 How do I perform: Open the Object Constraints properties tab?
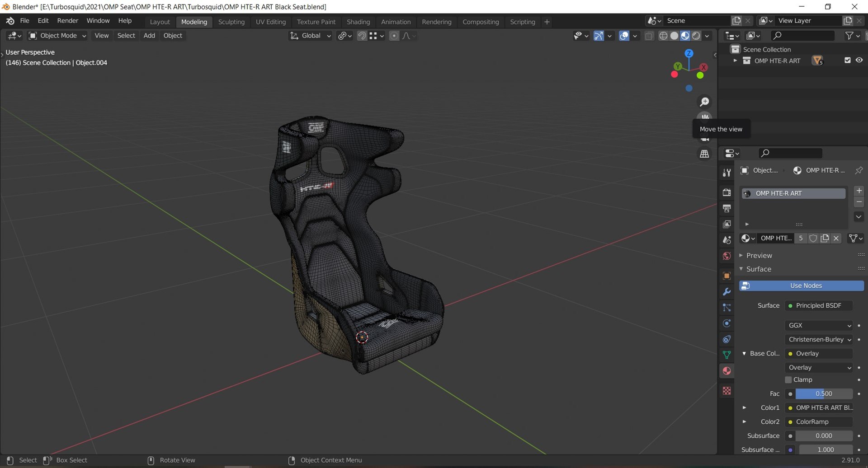pyautogui.click(x=726, y=339)
